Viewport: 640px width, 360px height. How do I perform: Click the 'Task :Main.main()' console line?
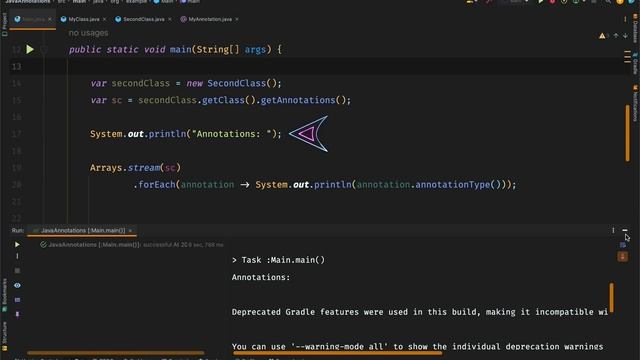[x=278, y=260]
